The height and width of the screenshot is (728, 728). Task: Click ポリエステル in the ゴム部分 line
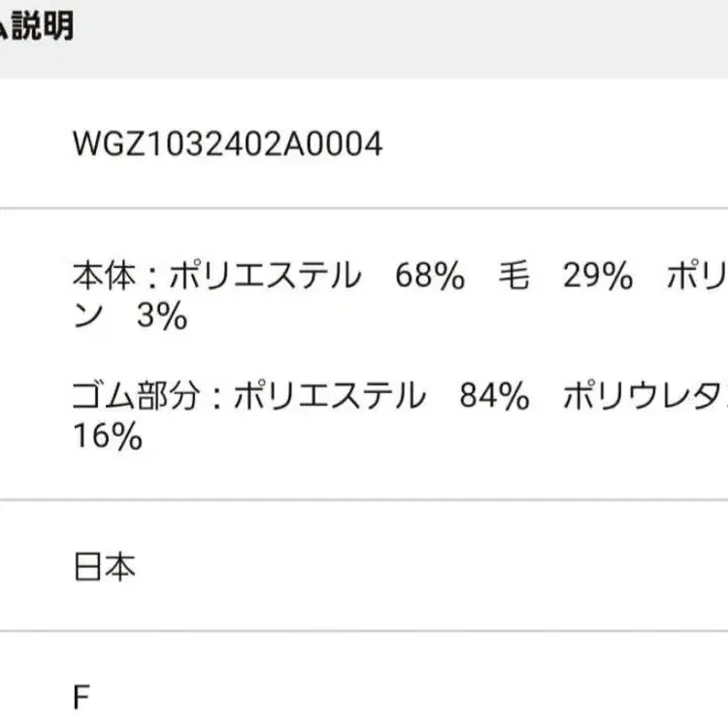(x=330, y=397)
